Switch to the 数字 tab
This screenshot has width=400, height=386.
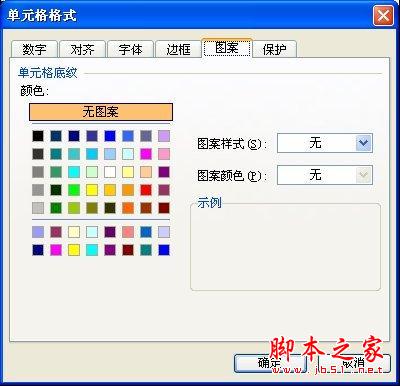(34, 49)
